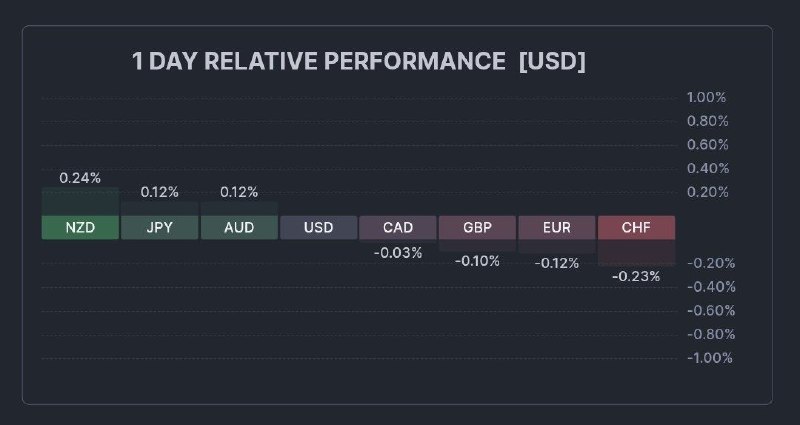Click the 0.24% value above NZD

click(80, 178)
